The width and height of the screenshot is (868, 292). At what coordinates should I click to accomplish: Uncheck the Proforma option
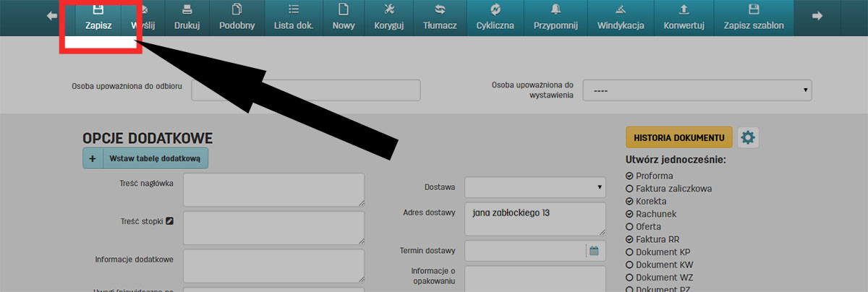pos(629,176)
